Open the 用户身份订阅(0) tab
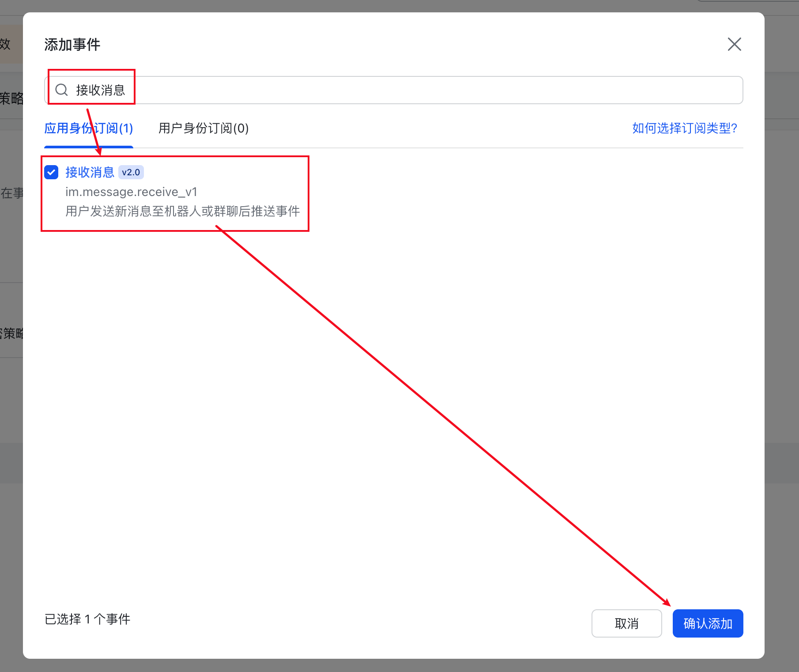The image size is (799, 672). (x=204, y=128)
